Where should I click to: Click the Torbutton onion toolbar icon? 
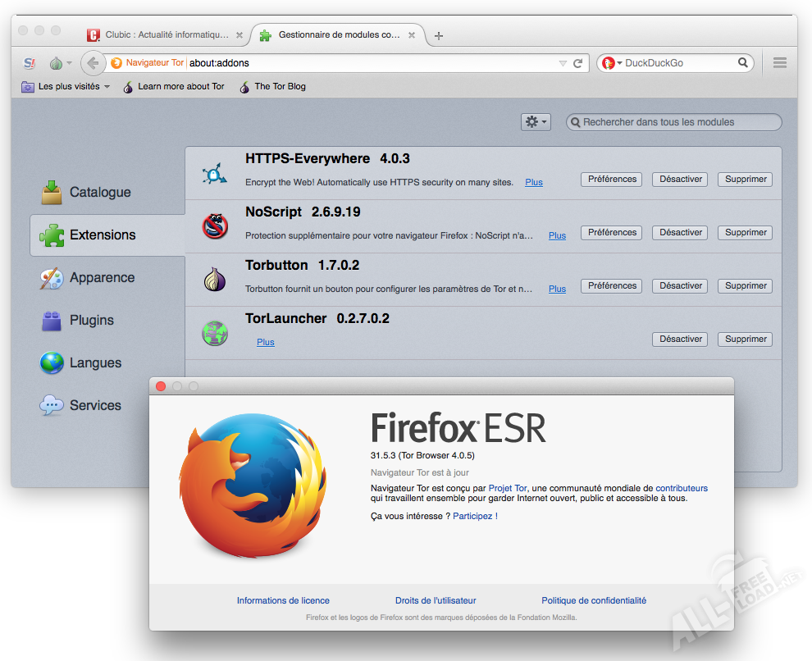[x=56, y=63]
